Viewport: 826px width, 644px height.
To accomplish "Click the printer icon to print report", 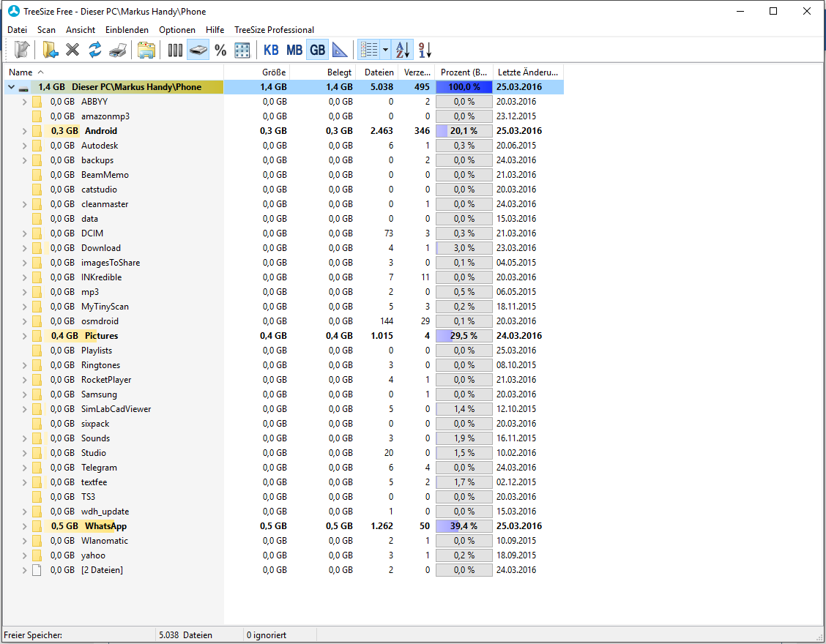I will (118, 50).
